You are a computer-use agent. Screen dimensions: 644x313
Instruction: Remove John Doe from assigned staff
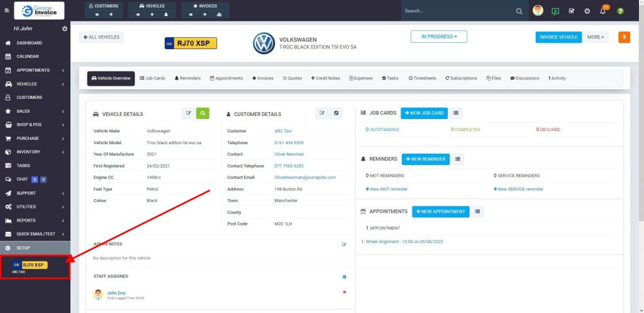tap(344, 292)
